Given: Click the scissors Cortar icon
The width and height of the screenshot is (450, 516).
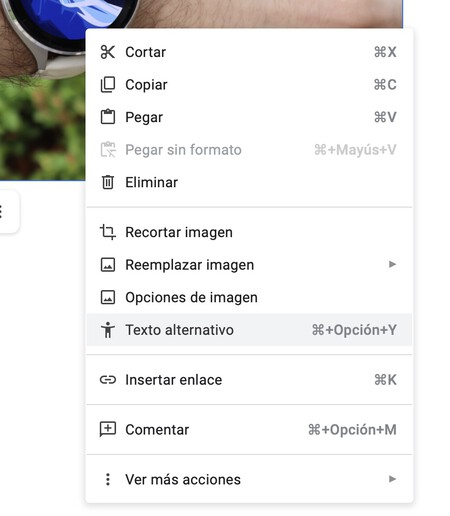Looking at the screenshot, I should click(108, 52).
